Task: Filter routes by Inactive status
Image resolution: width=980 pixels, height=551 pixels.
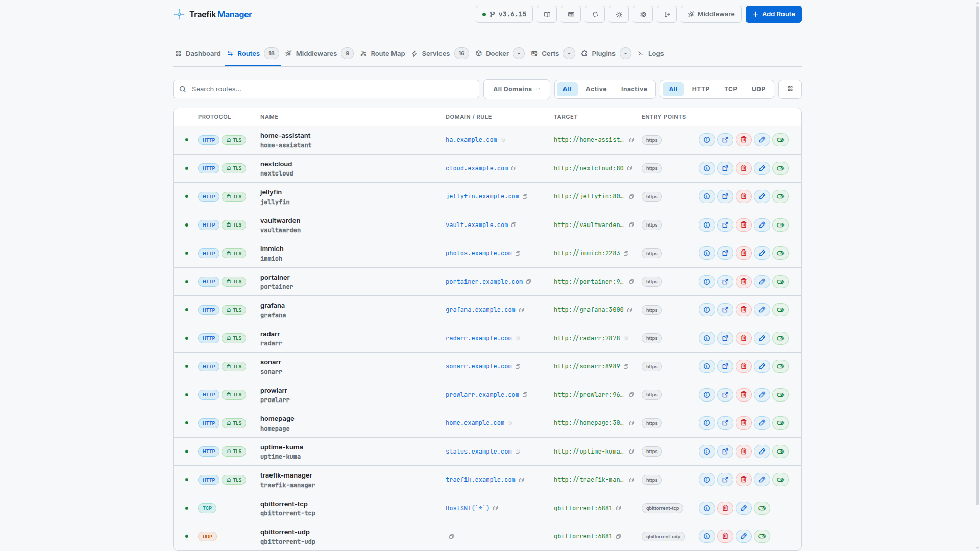Action: (x=634, y=89)
